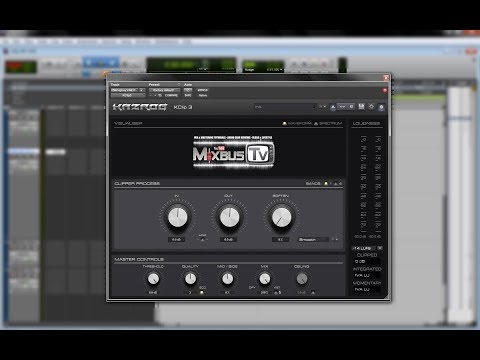Open the Smooth clip mode dropdown

[313, 240]
